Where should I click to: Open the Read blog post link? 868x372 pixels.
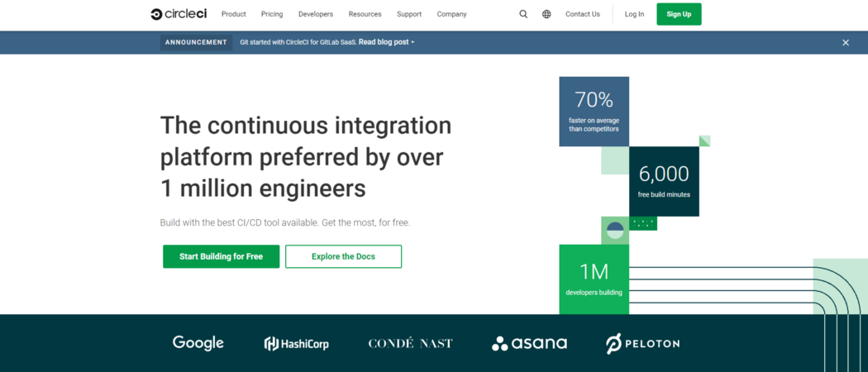(386, 42)
